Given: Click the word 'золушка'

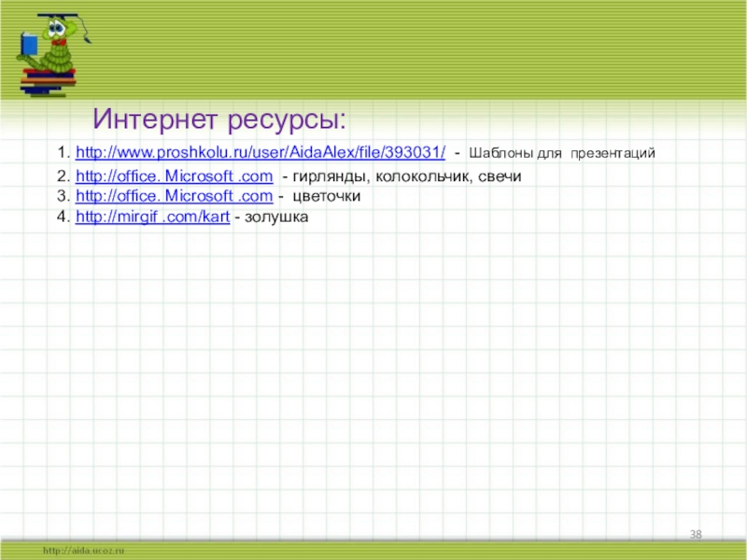Looking at the screenshot, I should coord(275,217).
